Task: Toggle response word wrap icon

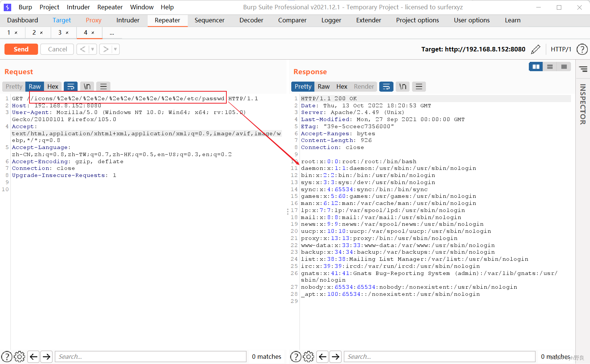Action: pos(386,86)
